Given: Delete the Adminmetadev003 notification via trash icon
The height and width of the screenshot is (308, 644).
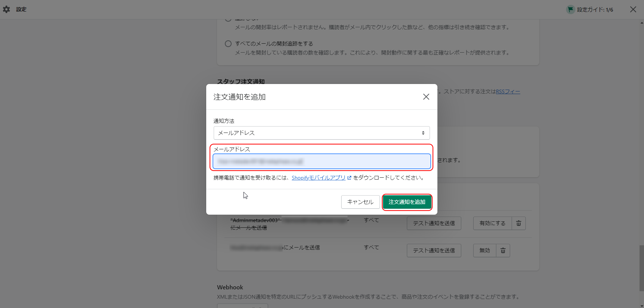Looking at the screenshot, I should [519, 223].
